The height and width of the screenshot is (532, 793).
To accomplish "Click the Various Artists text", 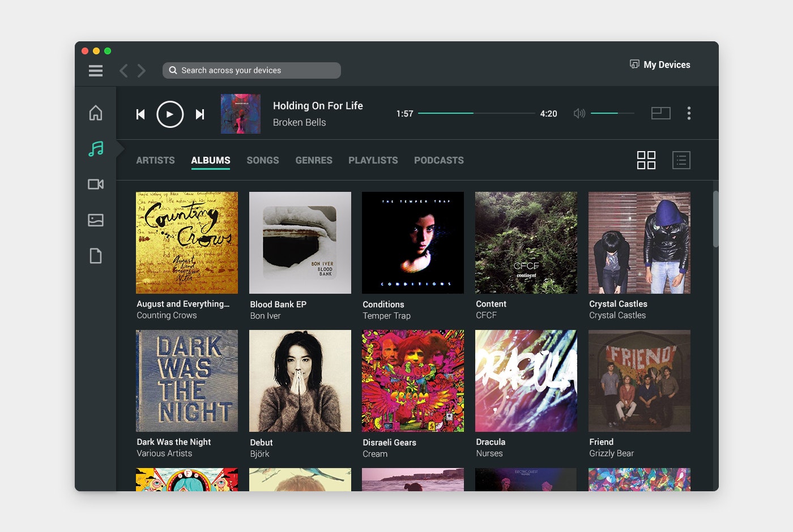I will click(164, 453).
